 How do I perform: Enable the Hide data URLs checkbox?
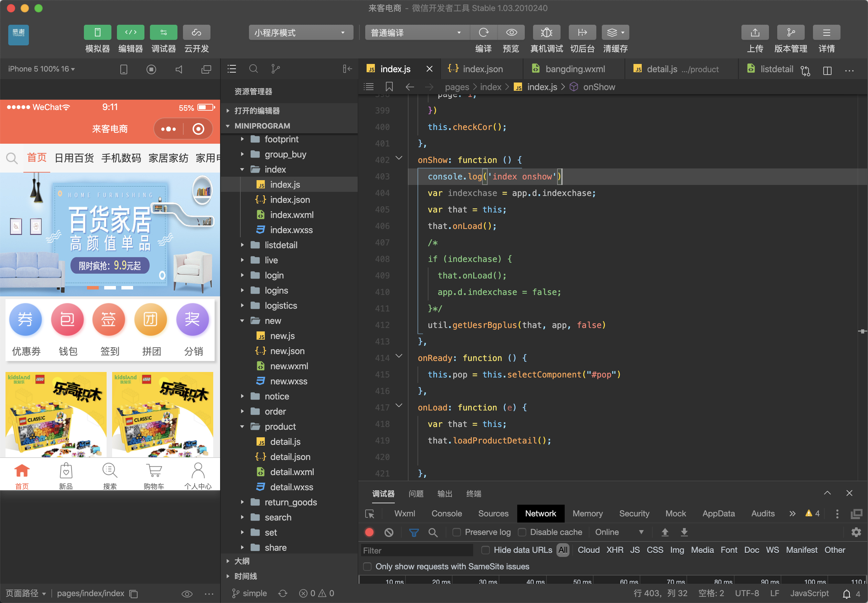[486, 550]
